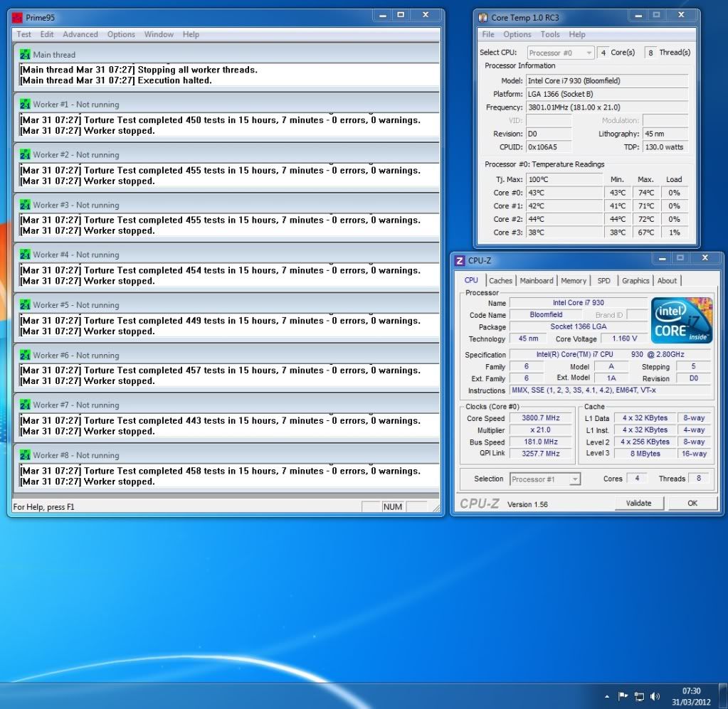Click the OK button in CPU-Z

pyautogui.click(x=692, y=503)
